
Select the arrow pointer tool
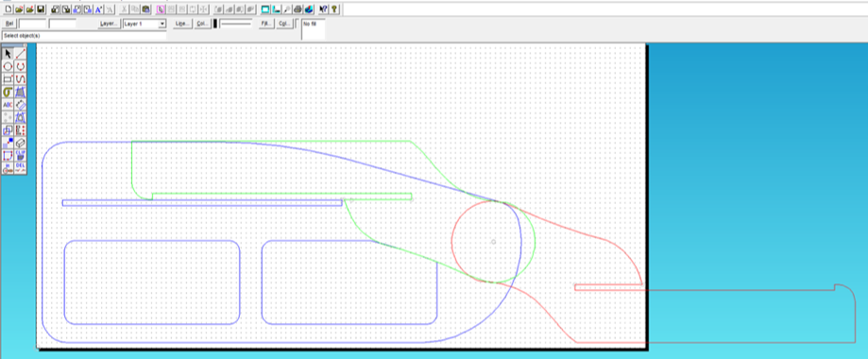tap(8, 54)
